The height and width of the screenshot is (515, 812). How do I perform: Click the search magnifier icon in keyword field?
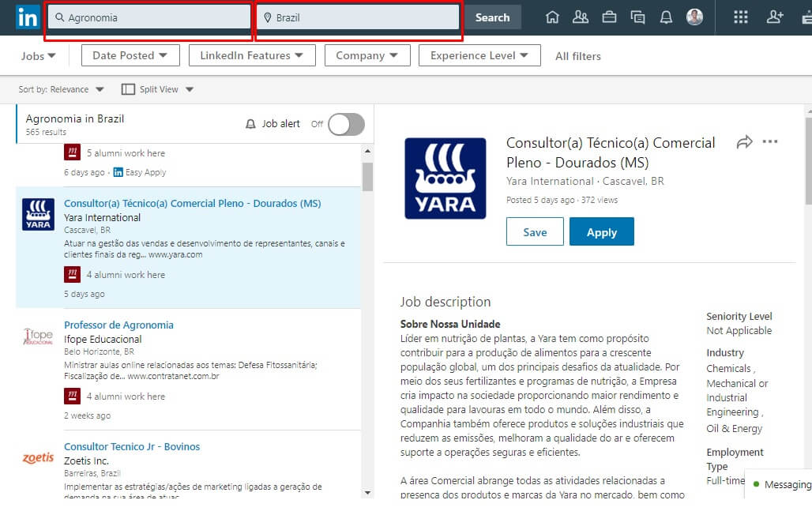60,17
